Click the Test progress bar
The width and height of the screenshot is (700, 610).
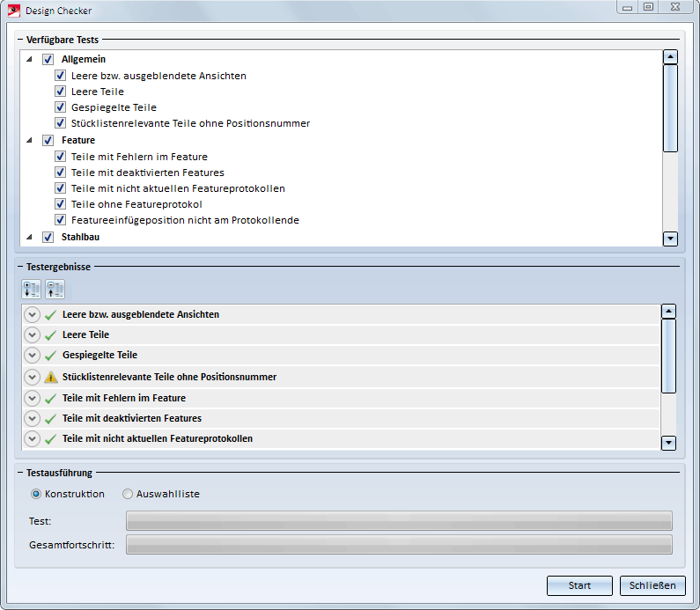(x=399, y=521)
